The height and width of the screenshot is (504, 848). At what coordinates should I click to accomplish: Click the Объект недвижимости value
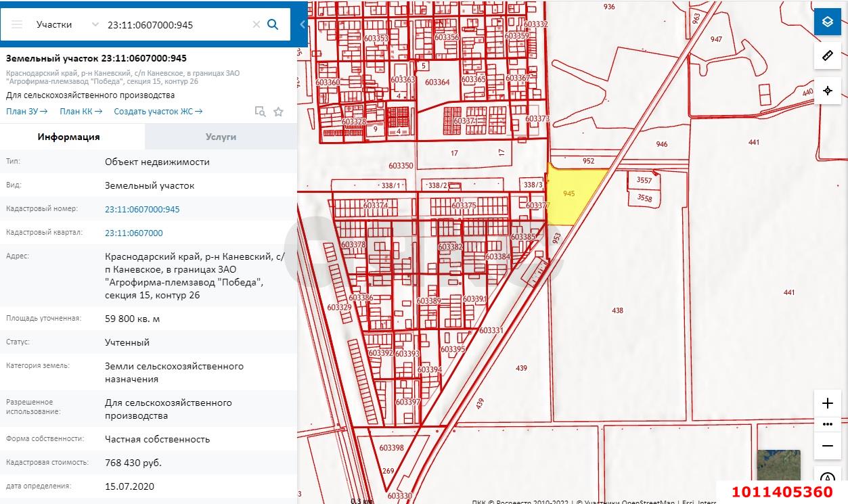(157, 162)
